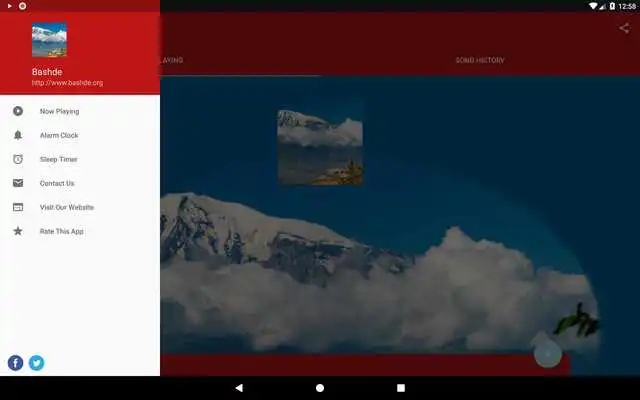
Task: Tap the Android Back navigation button
Action: (239, 388)
